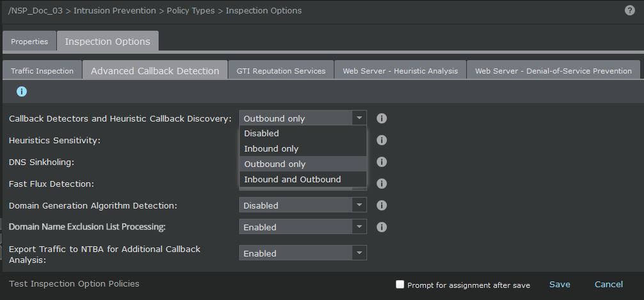Click the Save button

(x=560, y=285)
